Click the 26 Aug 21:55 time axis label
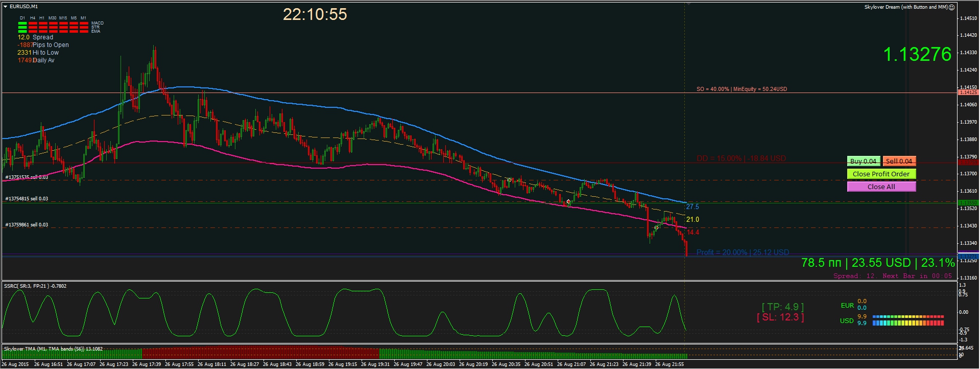The height and width of the screenshot is (369, 980). (669, 364)
